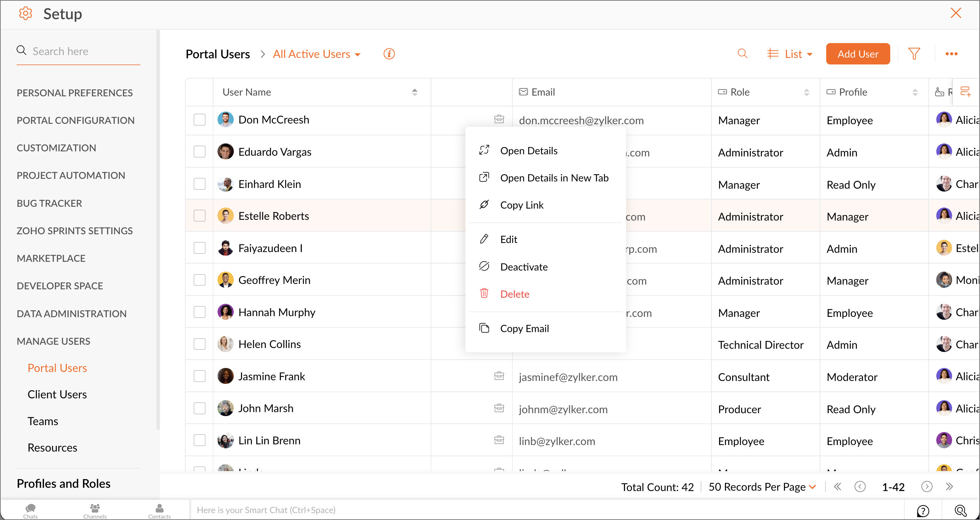Open the three-dots more options menu

(x=951, y=54)
